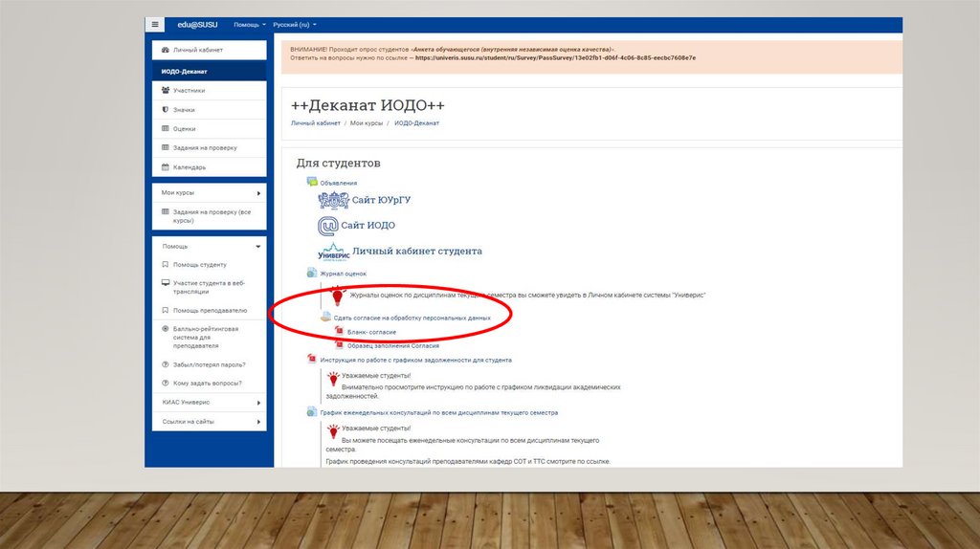
Task: Click the PDF icon beside Инструкция по работе
Action: click(x=312, y=359)
